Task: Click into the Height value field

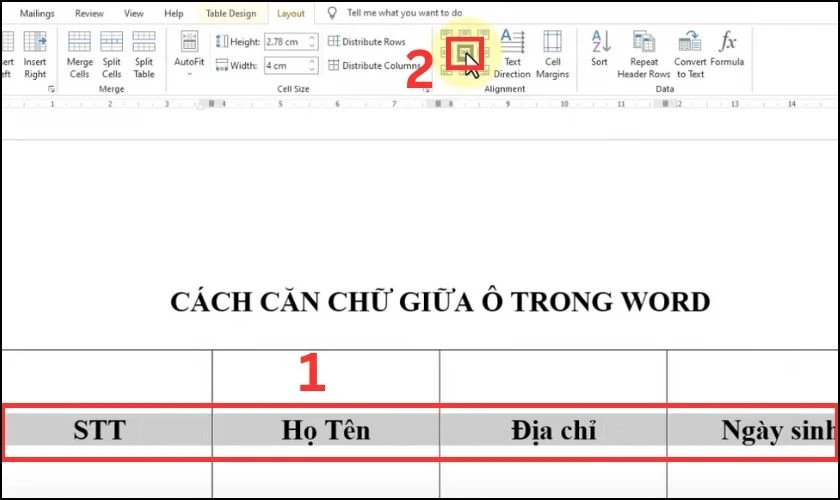Action: tap(286, 41)
